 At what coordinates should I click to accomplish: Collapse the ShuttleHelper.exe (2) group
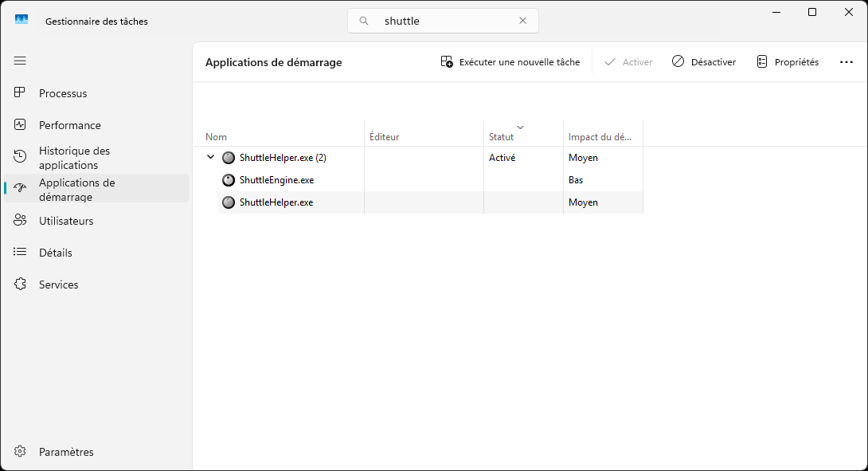tap(210, 158)
